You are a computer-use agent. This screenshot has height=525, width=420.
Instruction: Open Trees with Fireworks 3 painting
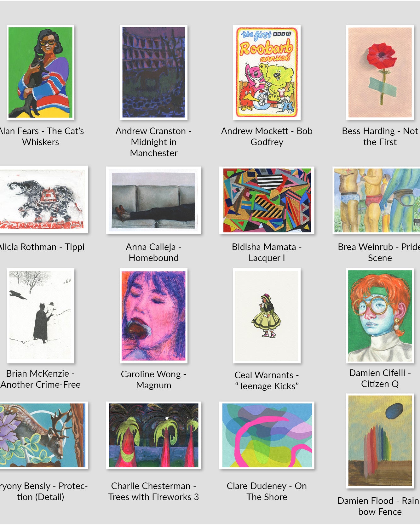click(153, 435)
